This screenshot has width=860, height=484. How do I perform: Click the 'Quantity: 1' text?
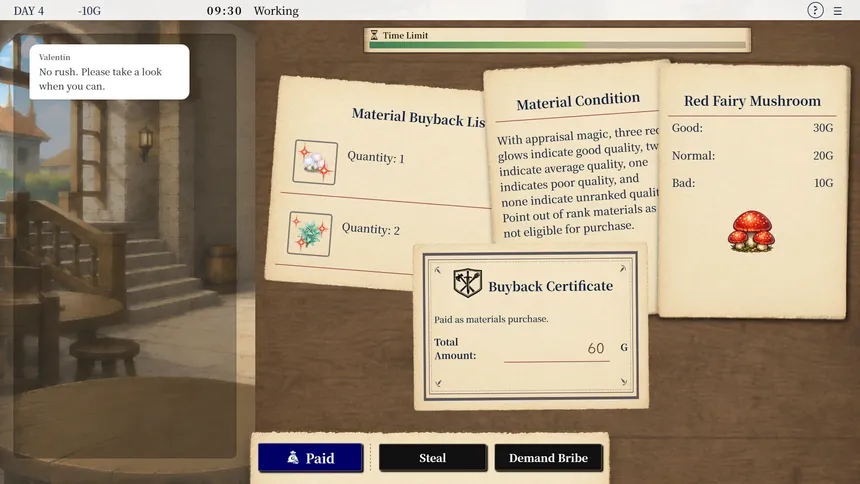point(376,157)
